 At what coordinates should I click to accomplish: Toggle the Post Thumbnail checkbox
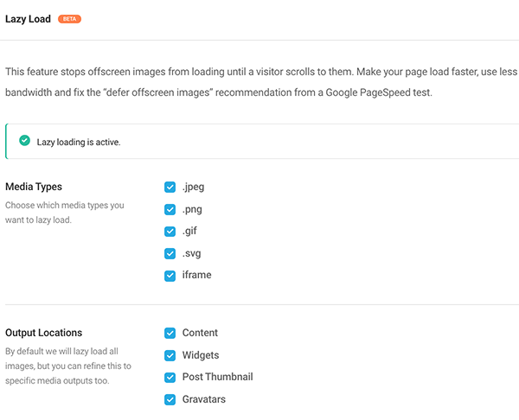170,378
